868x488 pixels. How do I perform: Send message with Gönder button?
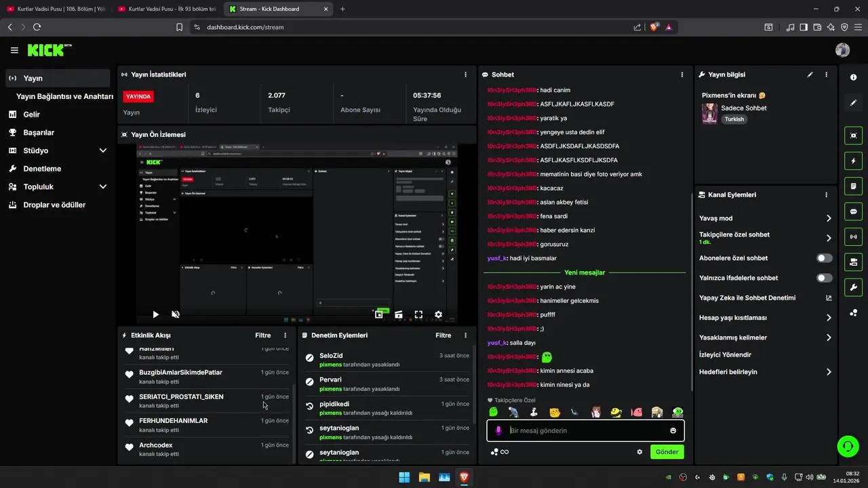click(x=667, y=452)
